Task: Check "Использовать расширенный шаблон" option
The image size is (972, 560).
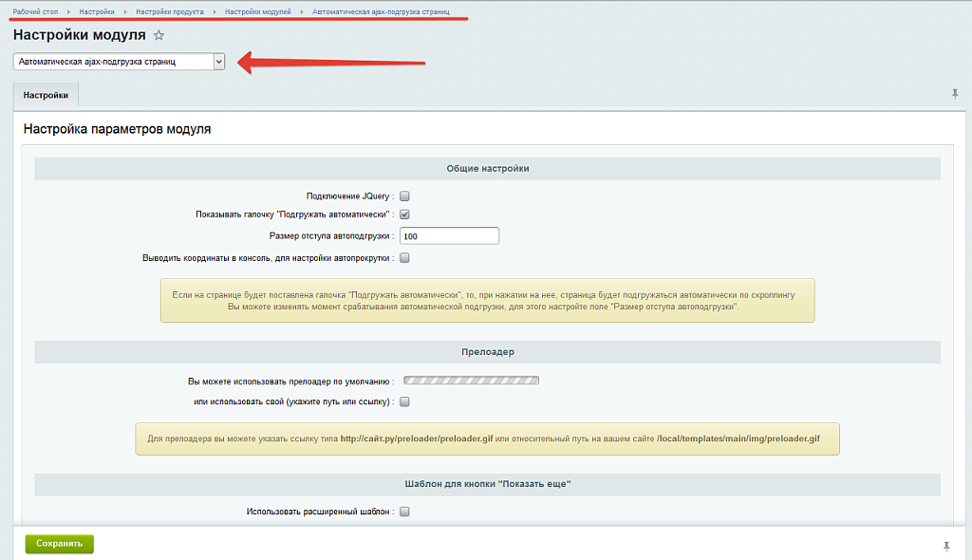Action: (404, 512)
